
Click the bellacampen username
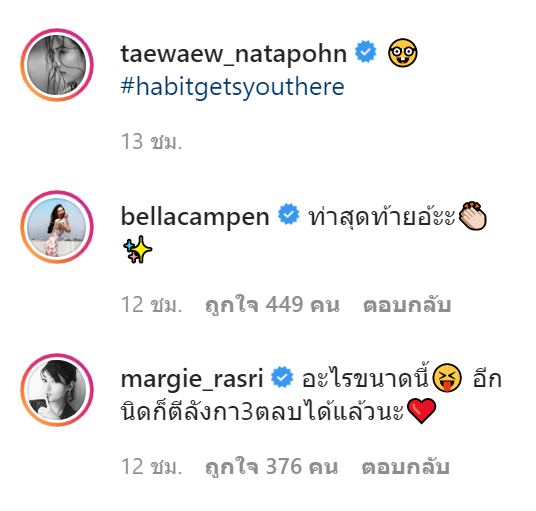coord(195,217)
